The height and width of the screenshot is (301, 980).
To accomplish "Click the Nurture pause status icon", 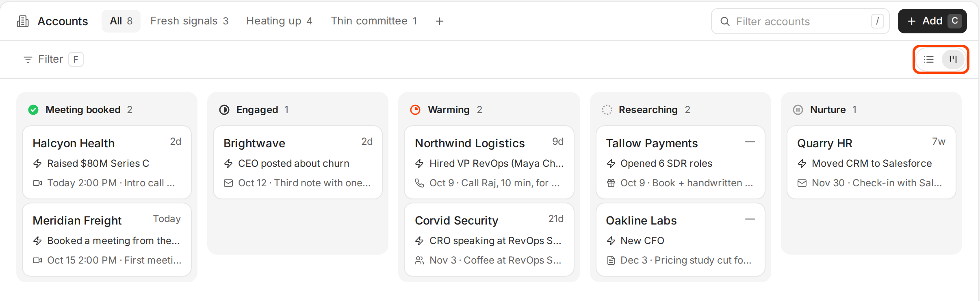I will point(798,110).
